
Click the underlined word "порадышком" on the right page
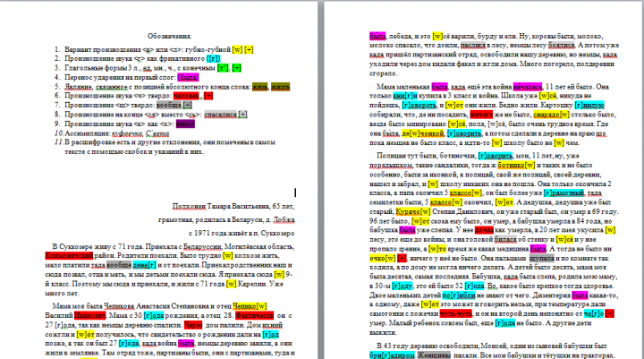(391, 165)
